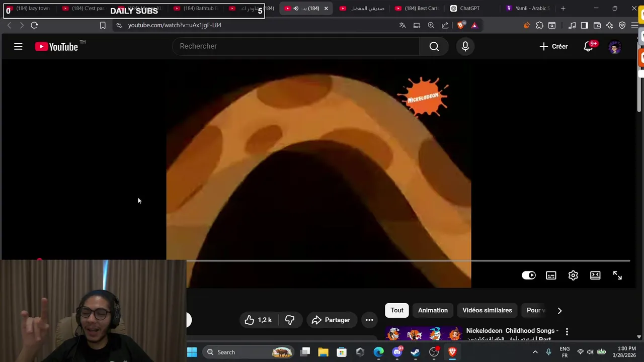Switch to theater mode

tap(595, 276)
